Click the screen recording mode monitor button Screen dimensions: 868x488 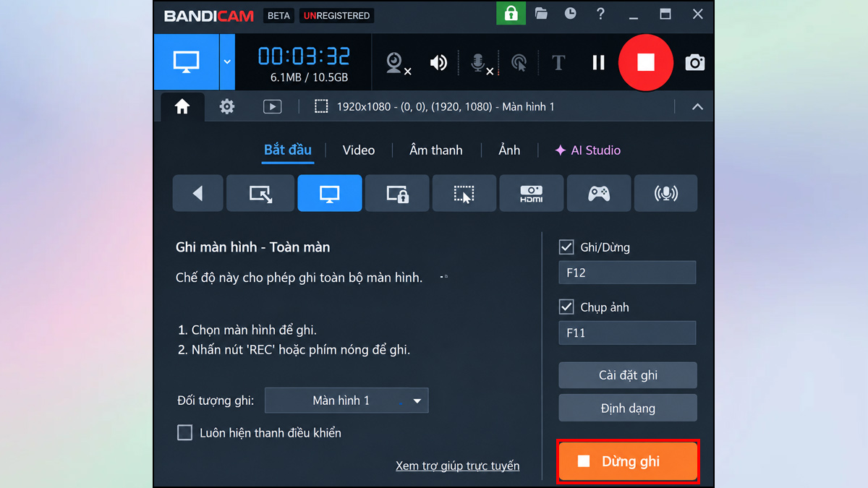(186, 62)
